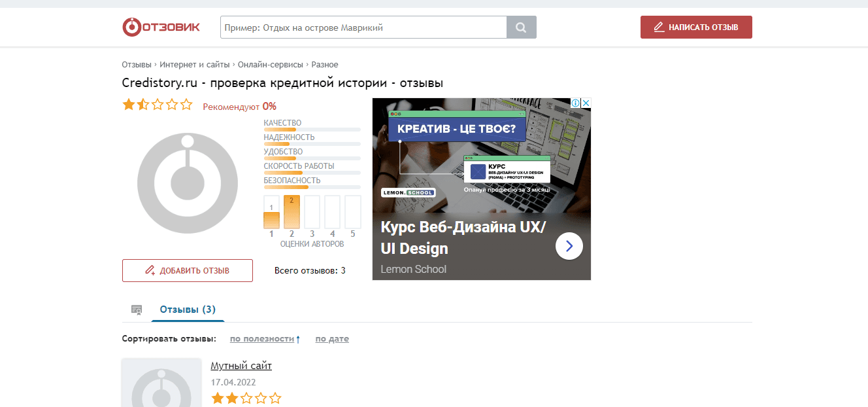868x407 pixels.
Task: Go to Интернет и сайты breadcrumb
Action: tap(195, 65)
